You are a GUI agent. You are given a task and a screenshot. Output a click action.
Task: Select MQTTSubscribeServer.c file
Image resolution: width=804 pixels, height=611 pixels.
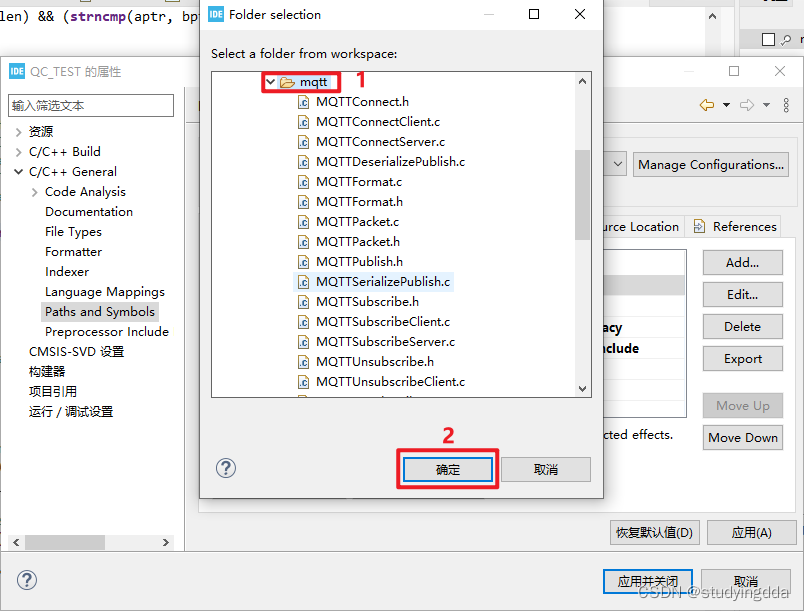click(x=386, y=342)
